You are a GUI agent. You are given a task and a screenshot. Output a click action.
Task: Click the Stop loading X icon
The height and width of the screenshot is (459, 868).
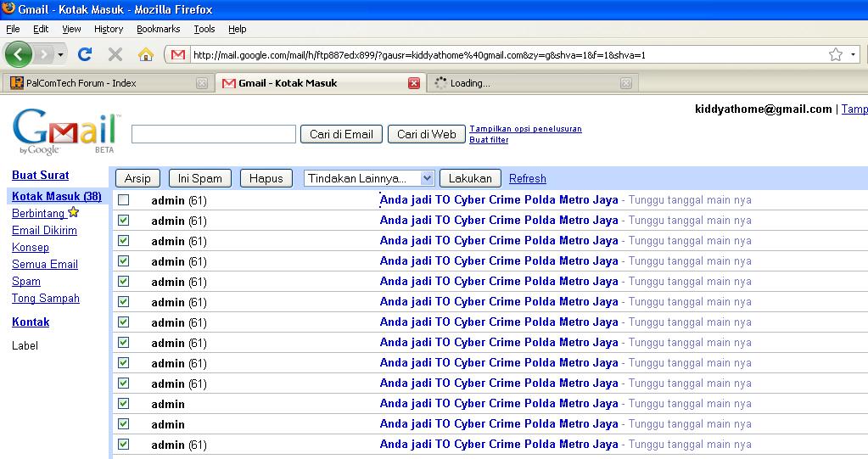[x=115, y=54]
